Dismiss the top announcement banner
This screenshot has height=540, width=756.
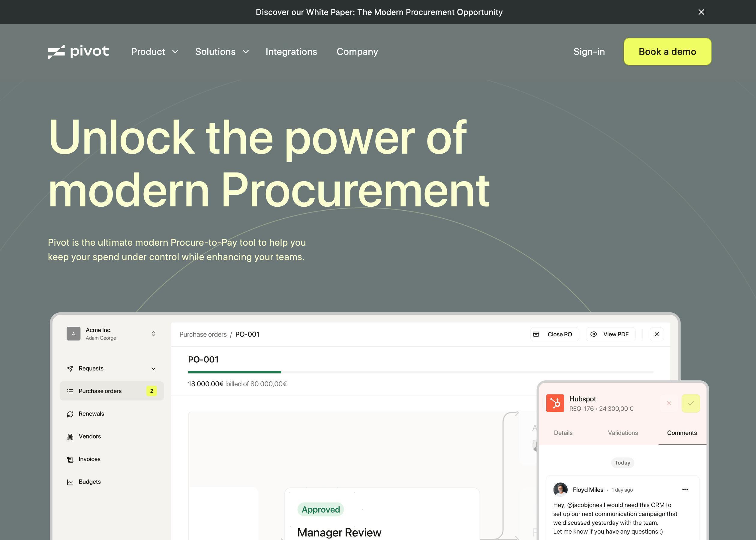pyautogui.click(x=701, y=12)
